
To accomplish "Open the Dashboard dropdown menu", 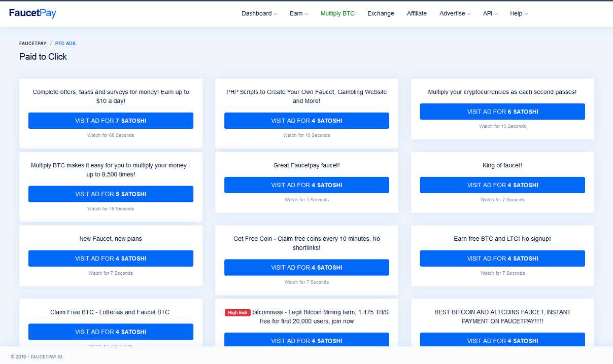I will [x=259, y=13].
